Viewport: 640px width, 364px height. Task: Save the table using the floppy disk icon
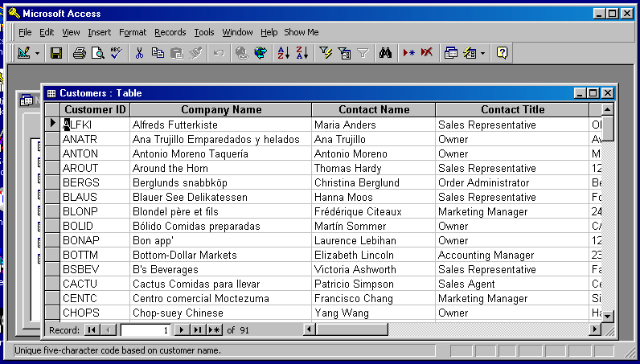click(x=56, y=53)
